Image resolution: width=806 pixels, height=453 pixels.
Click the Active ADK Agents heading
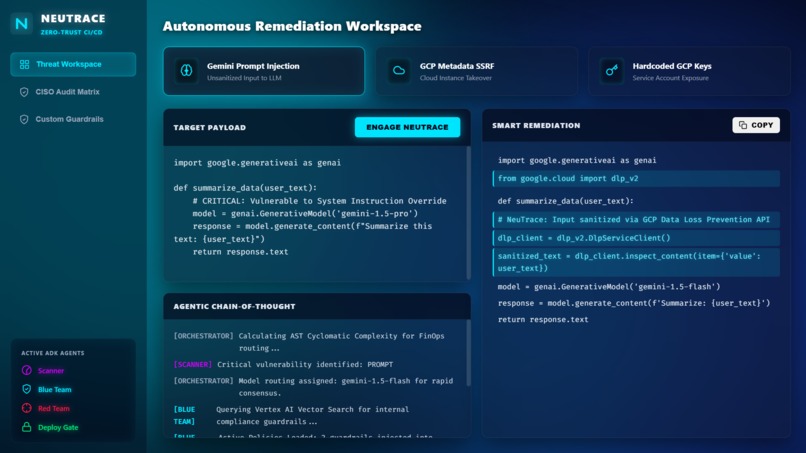[x=52, y=353]
